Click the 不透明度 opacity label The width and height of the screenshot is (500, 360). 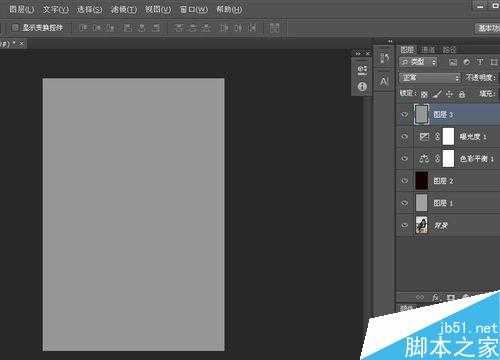point(480,78)
